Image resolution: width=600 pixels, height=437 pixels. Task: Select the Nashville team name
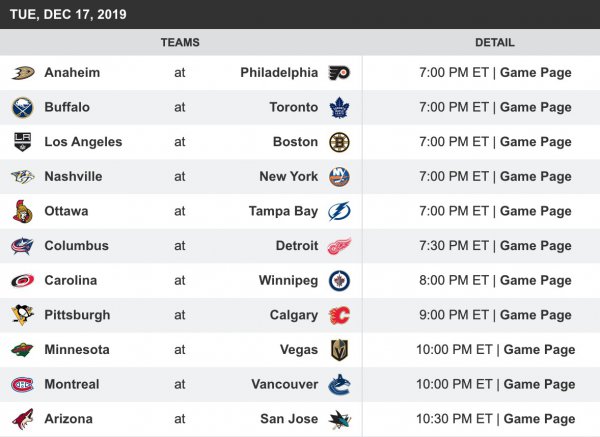pos(73,177)
